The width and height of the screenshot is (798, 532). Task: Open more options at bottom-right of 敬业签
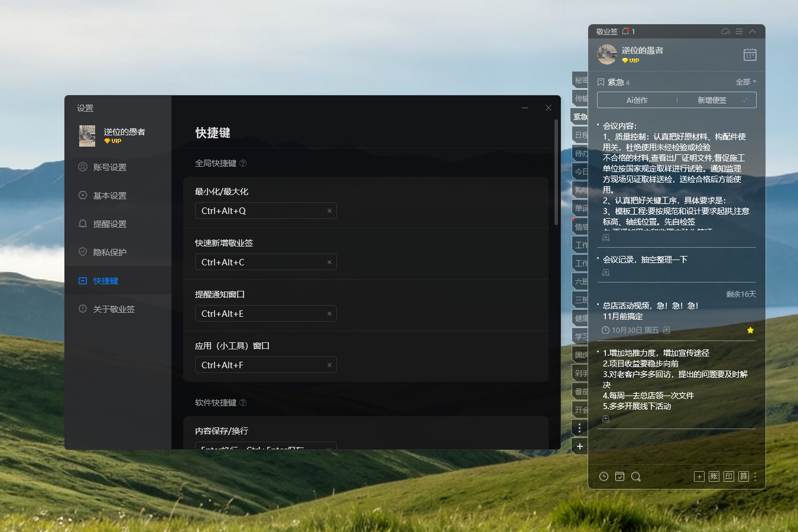tap(755, 476)
